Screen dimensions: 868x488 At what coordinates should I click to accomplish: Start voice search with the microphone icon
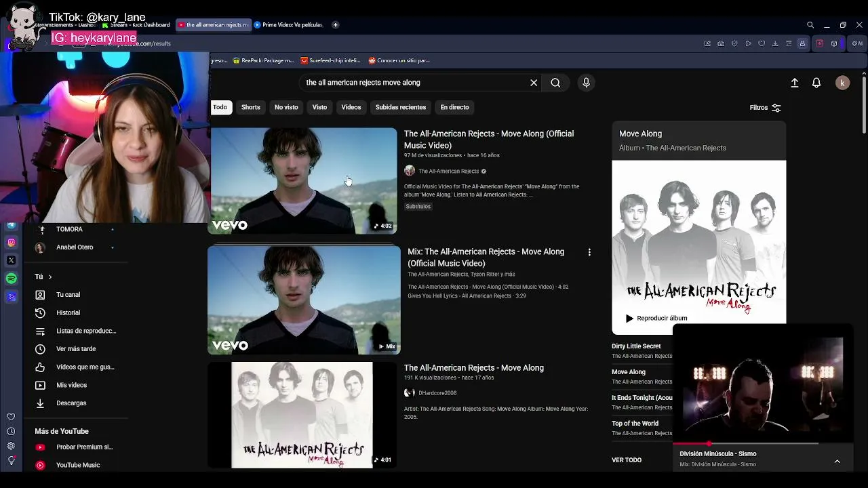coord(587,83)
